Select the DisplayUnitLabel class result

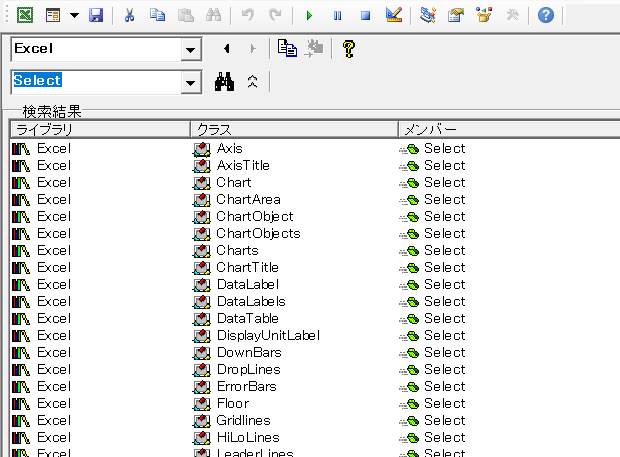[x=268, y=336]
